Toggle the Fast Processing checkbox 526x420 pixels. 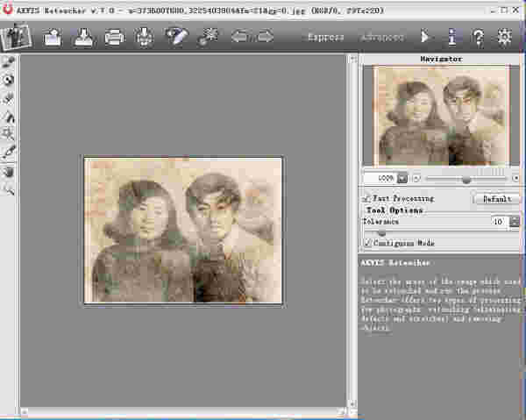pyautogui.click(x=366, y=199)
